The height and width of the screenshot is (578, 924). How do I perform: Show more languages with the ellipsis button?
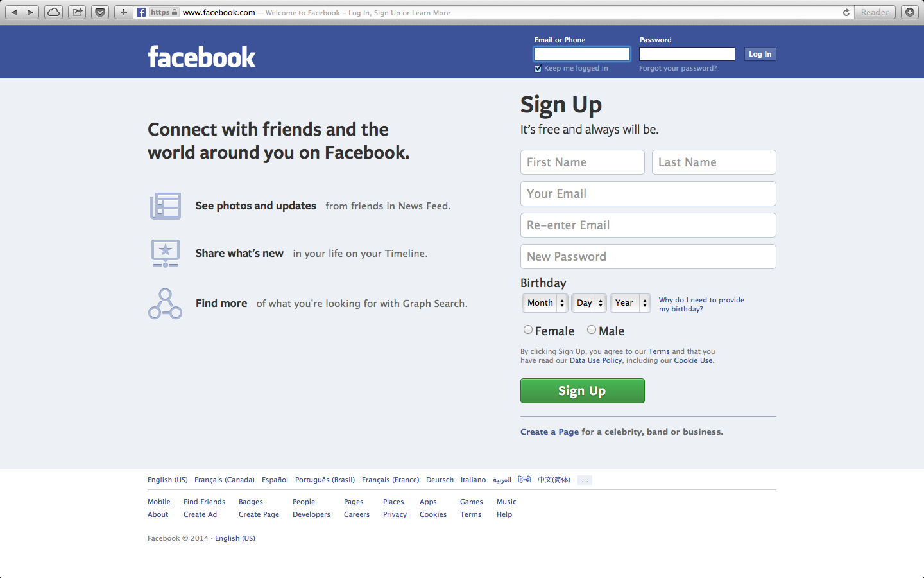click(585, 480)
